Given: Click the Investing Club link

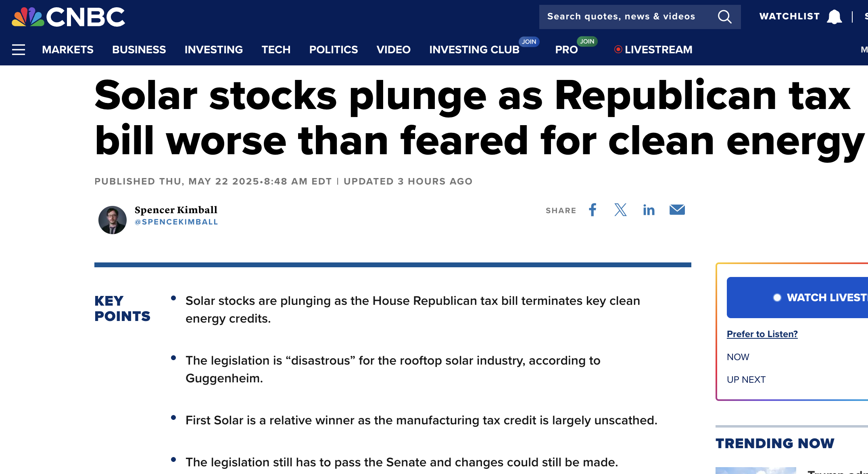Looking at the screenshot, I should point(474,50).
